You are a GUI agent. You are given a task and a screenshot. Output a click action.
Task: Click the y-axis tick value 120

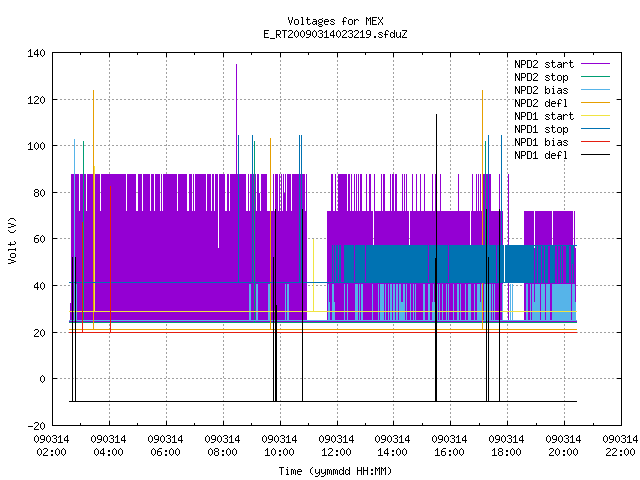pyautogui.click(x=36, y=100)
